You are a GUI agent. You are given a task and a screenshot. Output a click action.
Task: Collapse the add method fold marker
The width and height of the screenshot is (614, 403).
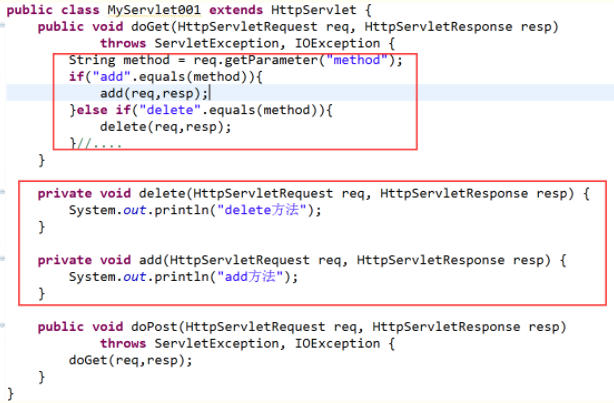[x=2, y=258]
